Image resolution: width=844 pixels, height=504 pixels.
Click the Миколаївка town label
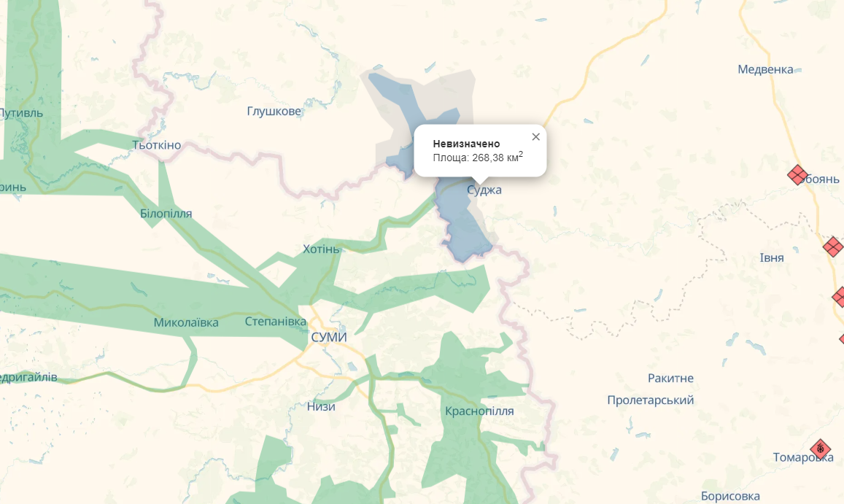186,322
